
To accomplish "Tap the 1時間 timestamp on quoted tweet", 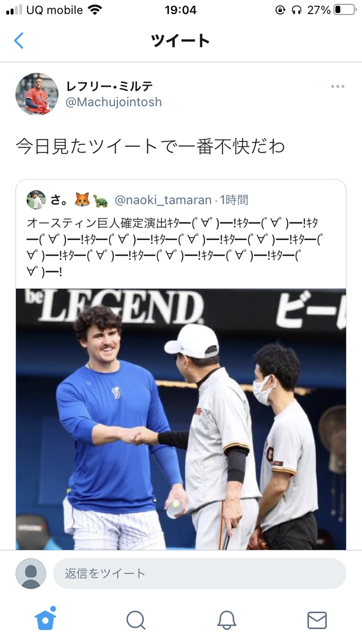I will [234, 200].
